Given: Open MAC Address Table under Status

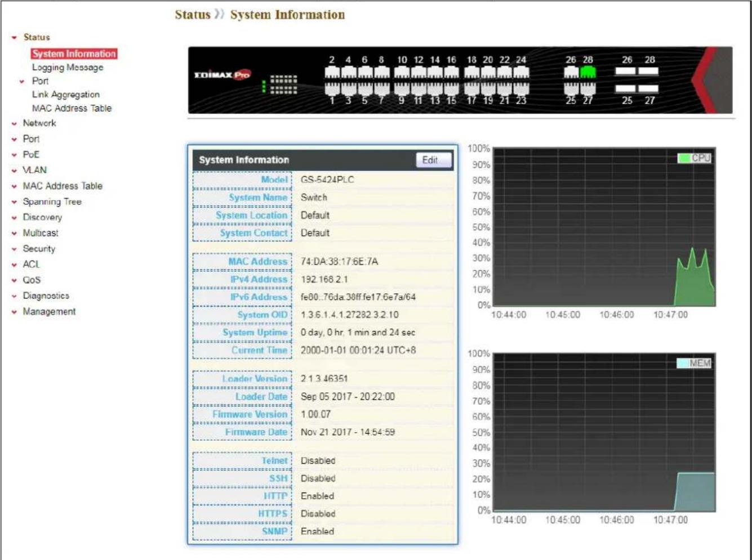Looking at the screenshot, I should coord(72,108).
